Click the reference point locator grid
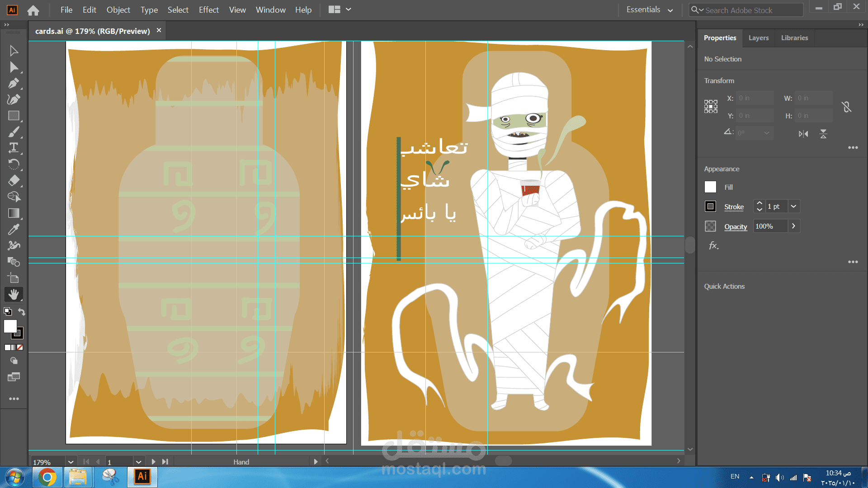Image resolution: width=868 pixels, height=488 pixels. click(x=711, y=107)
